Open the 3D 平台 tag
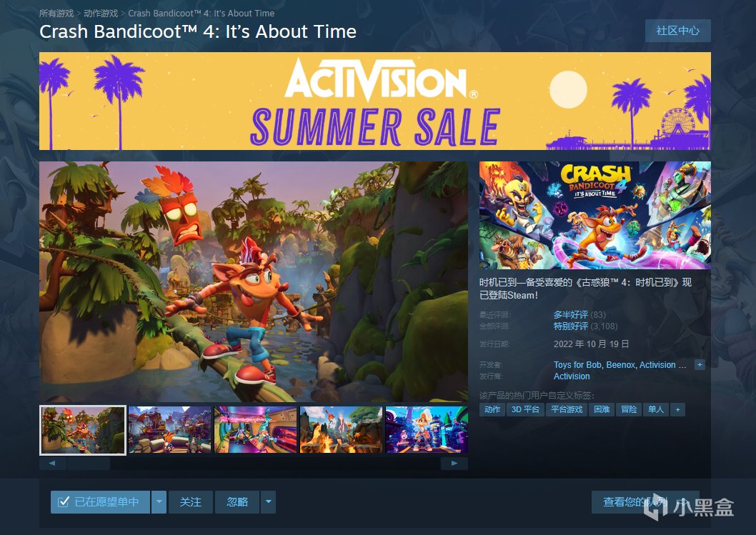 tap(525, 410)
